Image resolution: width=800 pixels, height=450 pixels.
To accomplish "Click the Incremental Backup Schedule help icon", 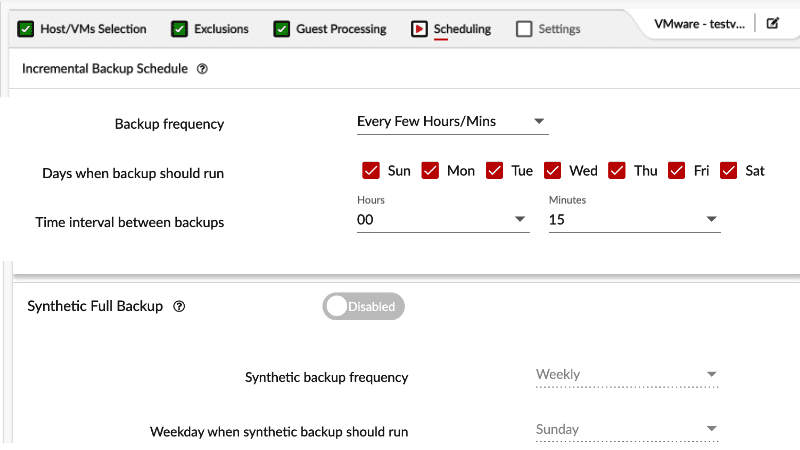I will (203, 69).
